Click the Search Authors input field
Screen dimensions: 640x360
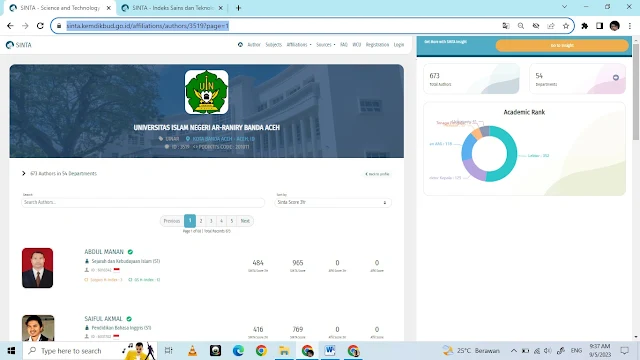(143, 202)
